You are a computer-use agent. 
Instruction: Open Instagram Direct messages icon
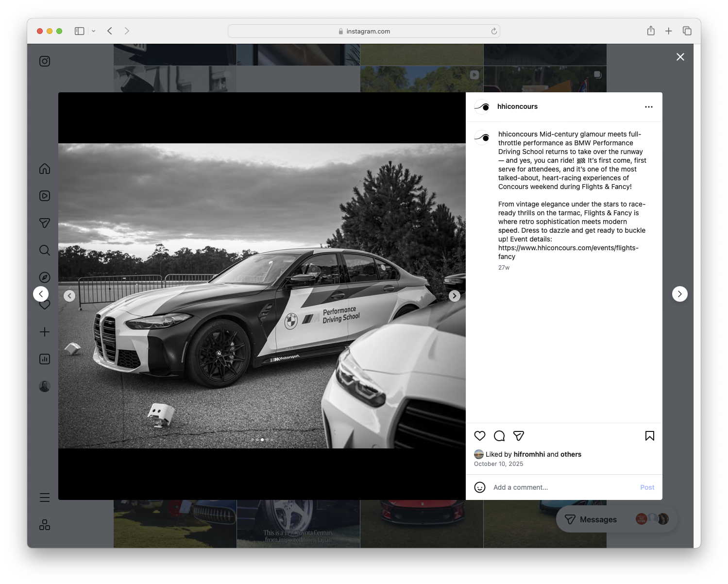coord(44,223)
